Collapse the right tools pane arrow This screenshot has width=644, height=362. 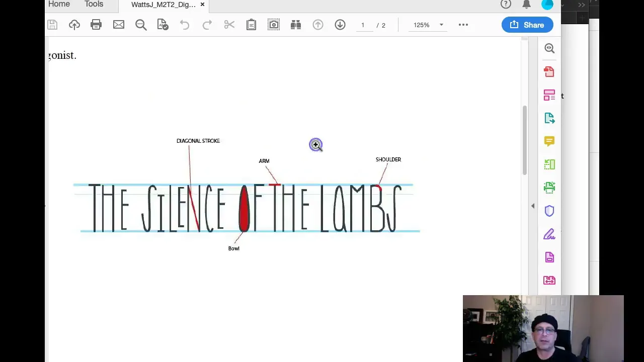pos(533,206)
